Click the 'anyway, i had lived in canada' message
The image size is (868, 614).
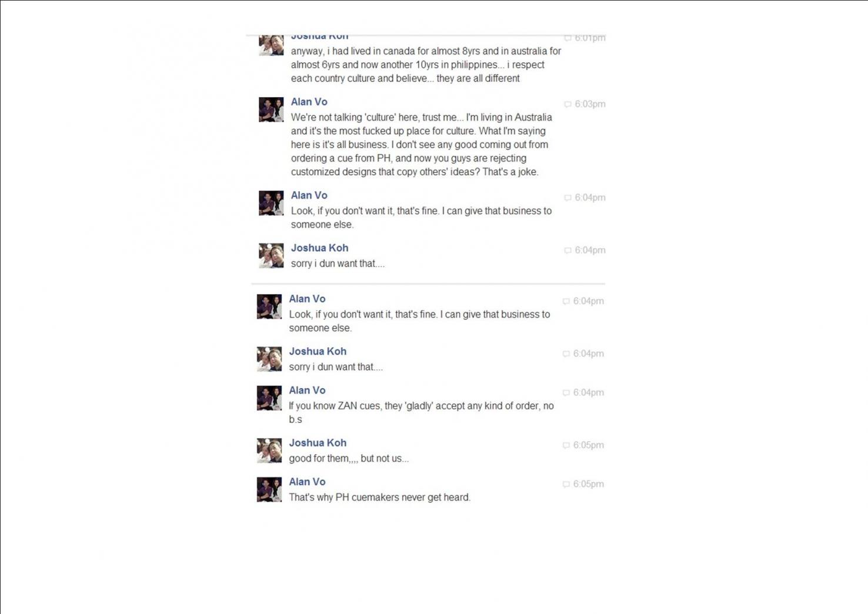coord(426,65)
